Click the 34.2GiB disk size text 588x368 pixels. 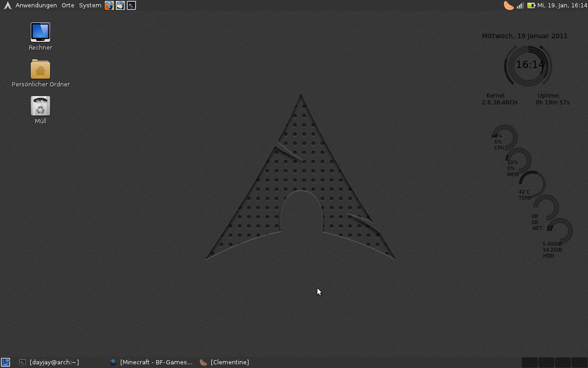552,250
